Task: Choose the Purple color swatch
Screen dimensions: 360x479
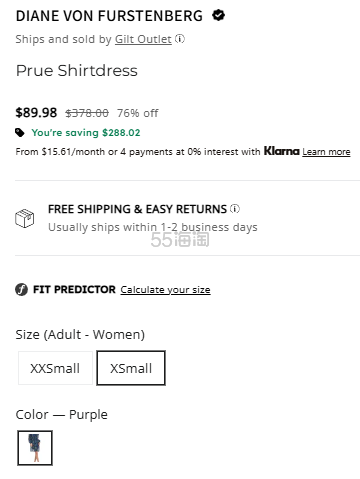Action: click(35, 448)
